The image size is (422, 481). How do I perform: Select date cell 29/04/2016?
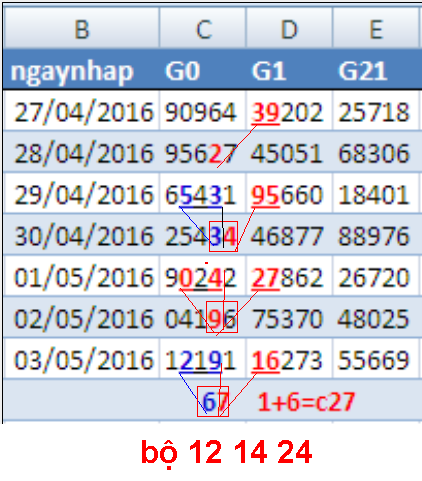click(81, 194)
